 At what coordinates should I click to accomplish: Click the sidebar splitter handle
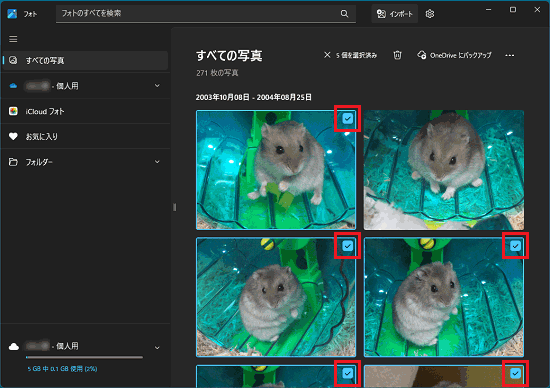(174, 207)
